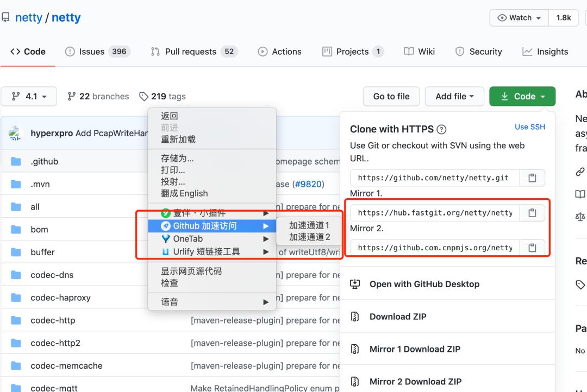This screenshot has width=587, height=392.
Task: Copy the HTTPS clone URL to clipboard
Action: pyautogui.click(x=531, y=178)
